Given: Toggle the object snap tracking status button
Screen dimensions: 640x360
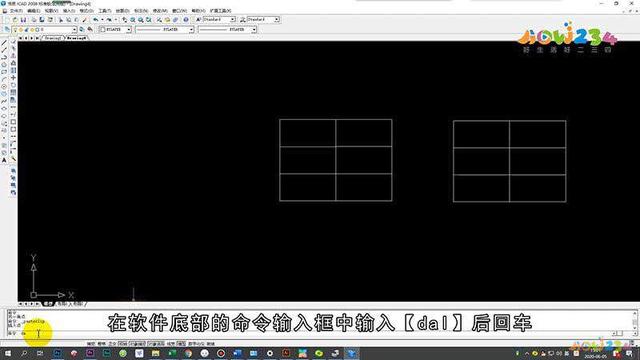Looking at the screenshot, I should (156, 344).
